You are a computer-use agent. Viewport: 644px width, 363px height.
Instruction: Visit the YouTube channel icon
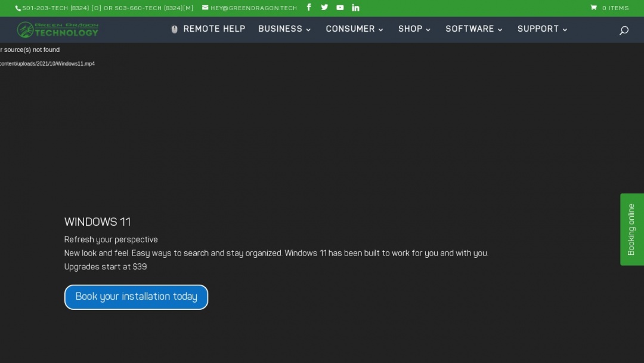point(340,8)
